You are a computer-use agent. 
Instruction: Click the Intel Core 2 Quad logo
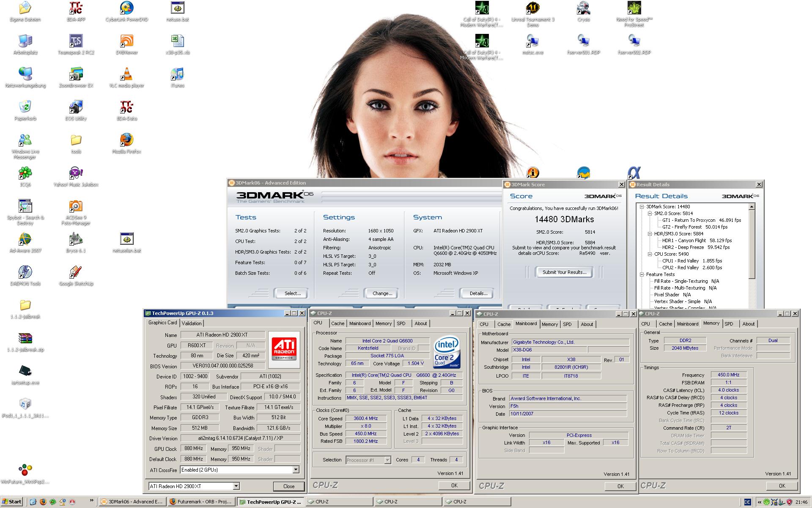pos(447,353)
